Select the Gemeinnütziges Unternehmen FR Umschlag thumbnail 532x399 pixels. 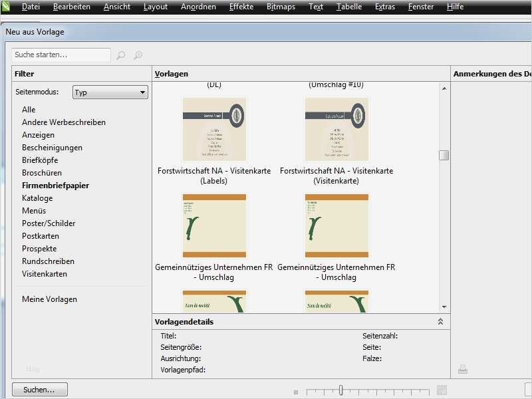click(x=213, y=226)
